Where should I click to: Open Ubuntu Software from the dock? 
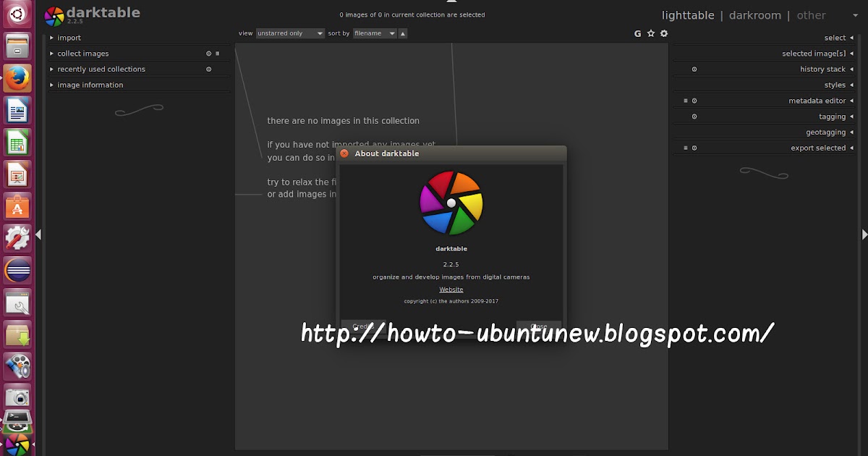(x=17, y=206)
